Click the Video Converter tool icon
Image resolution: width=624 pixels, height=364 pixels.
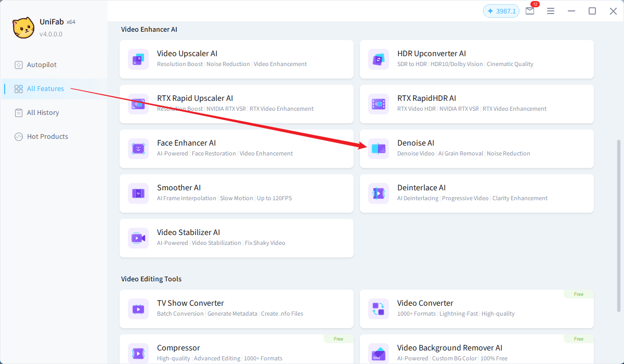(378, 308)
